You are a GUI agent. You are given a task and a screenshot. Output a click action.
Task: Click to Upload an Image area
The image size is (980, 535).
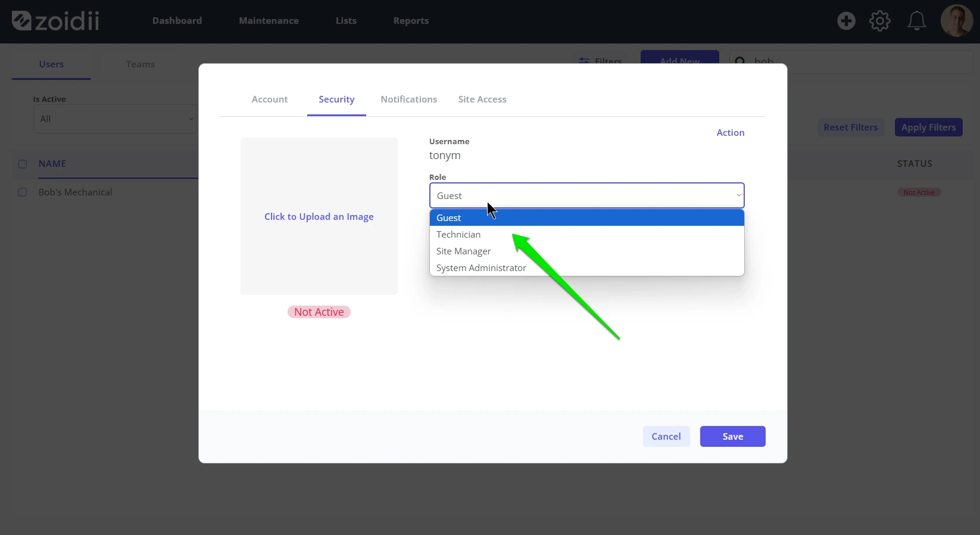click(x=319, y=216)
